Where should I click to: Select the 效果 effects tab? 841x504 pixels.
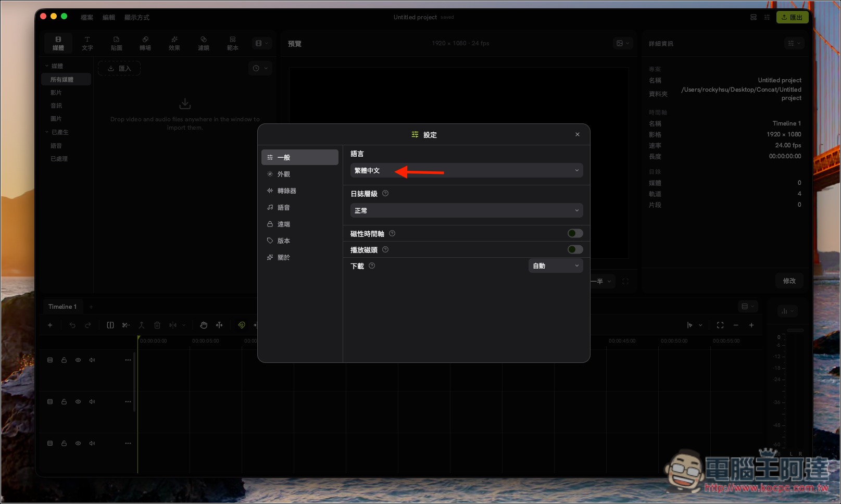click(x=174, y=44)
